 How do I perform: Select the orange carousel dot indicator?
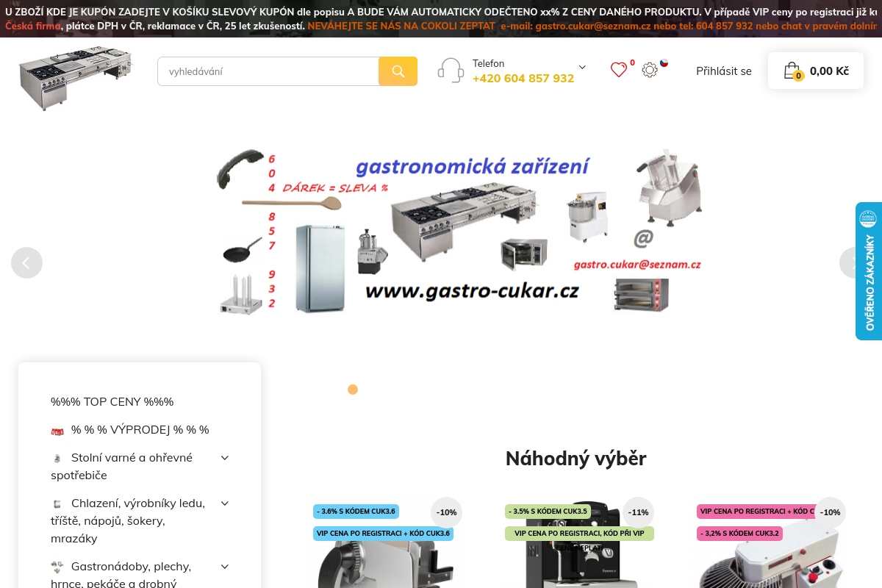(x=353, y=390)
